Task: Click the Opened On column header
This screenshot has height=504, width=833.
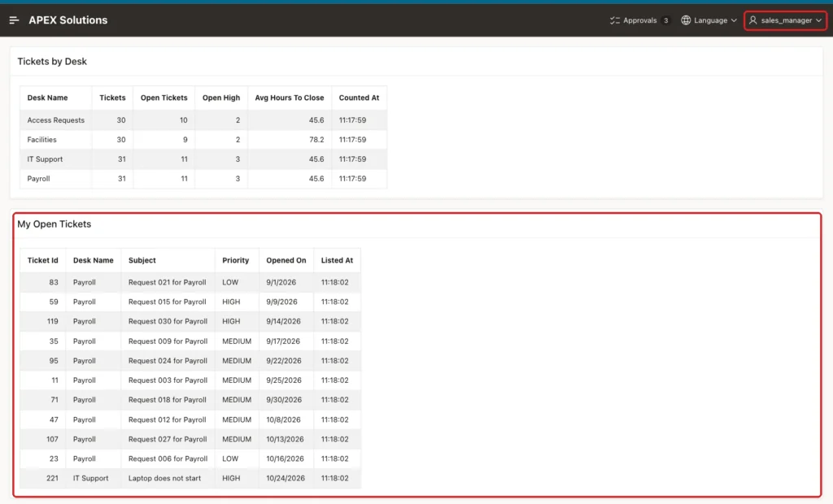Action: tap(286, 260)
